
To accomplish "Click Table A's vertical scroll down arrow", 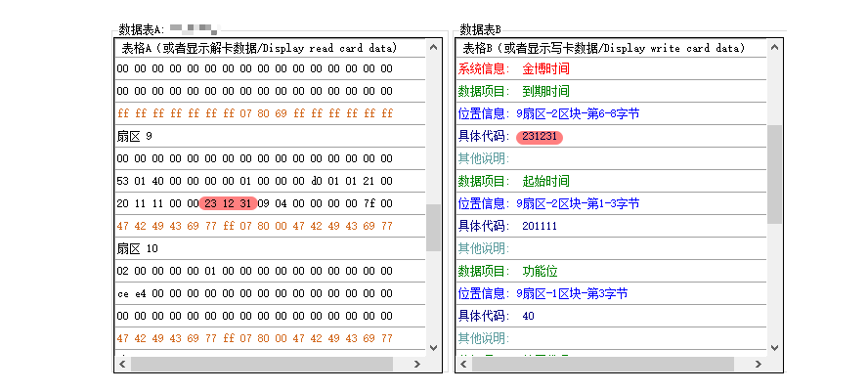I will pos(434,347).
